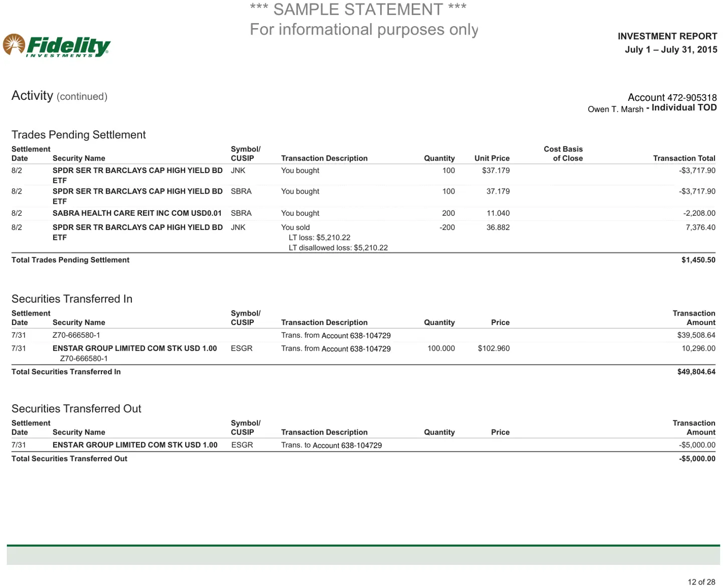Click the LT disallowed loss: $5,210.22 line
The height and width of the screenshot is (588, 723).
click(x=338, y=247)
